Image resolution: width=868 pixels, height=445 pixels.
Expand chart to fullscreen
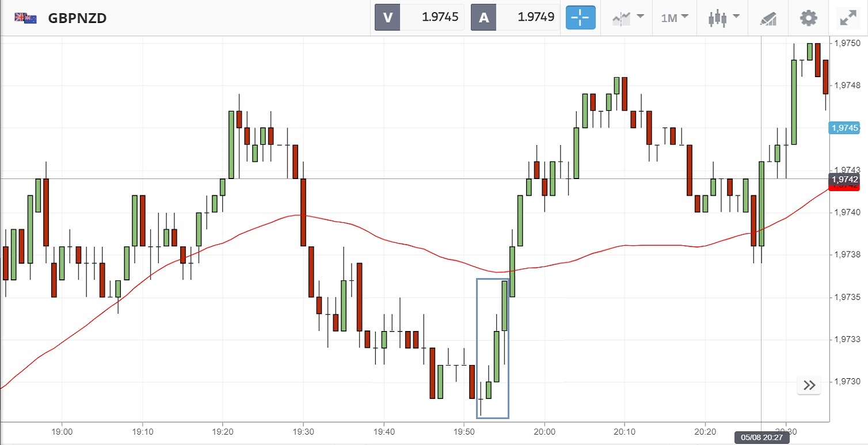tap(848, 18)
